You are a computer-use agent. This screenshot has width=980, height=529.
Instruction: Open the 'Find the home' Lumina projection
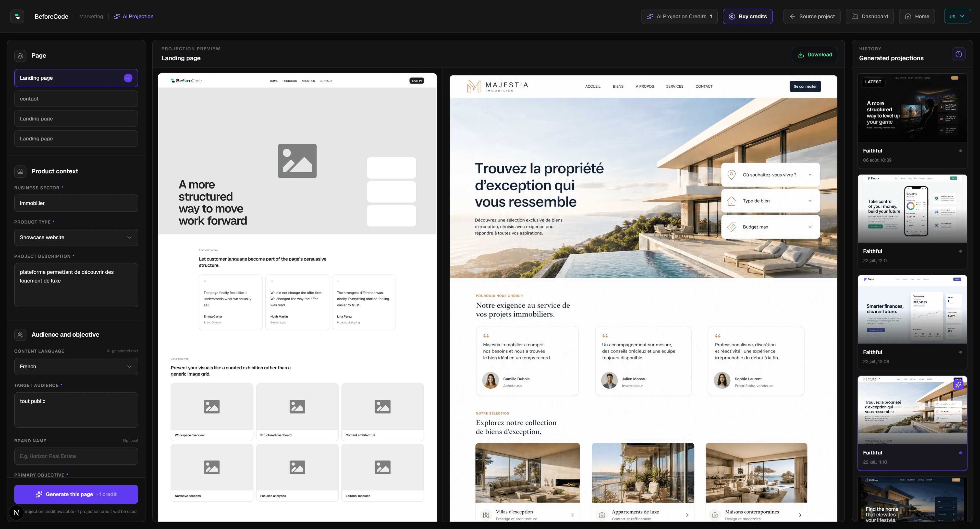click(912, 499)
